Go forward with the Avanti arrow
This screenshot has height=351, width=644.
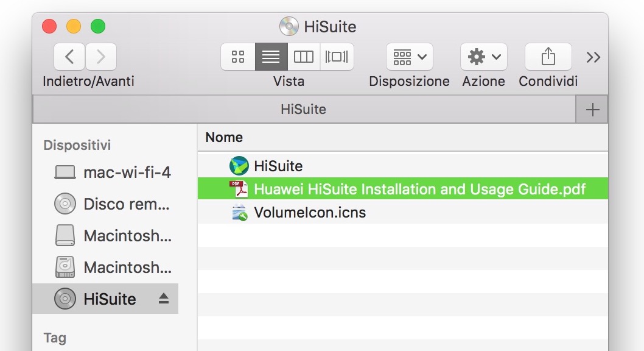pyautogui.click(x=101, y=57)
